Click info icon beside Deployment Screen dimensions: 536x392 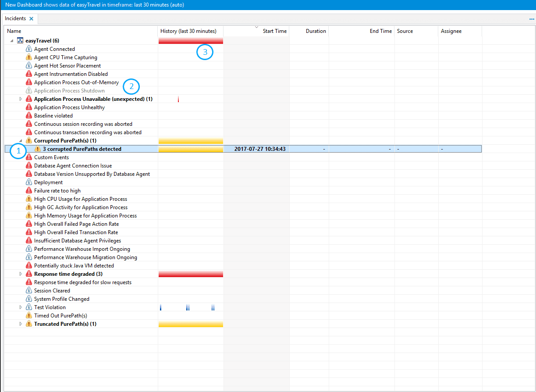[29, 182]
